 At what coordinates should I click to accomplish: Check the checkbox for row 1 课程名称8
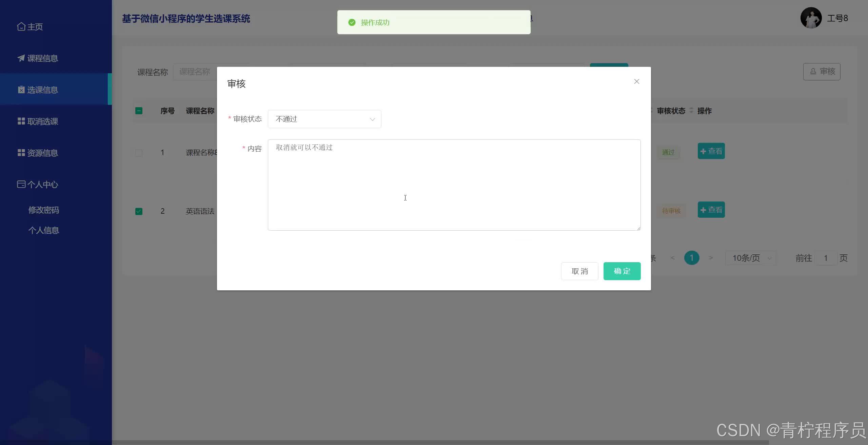[x=138, y=153]
